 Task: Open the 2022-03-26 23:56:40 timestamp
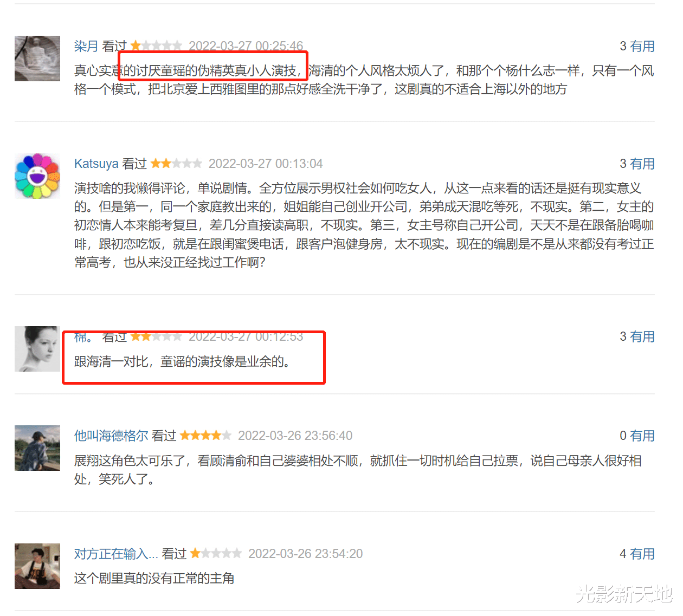(x=295, y=436)
